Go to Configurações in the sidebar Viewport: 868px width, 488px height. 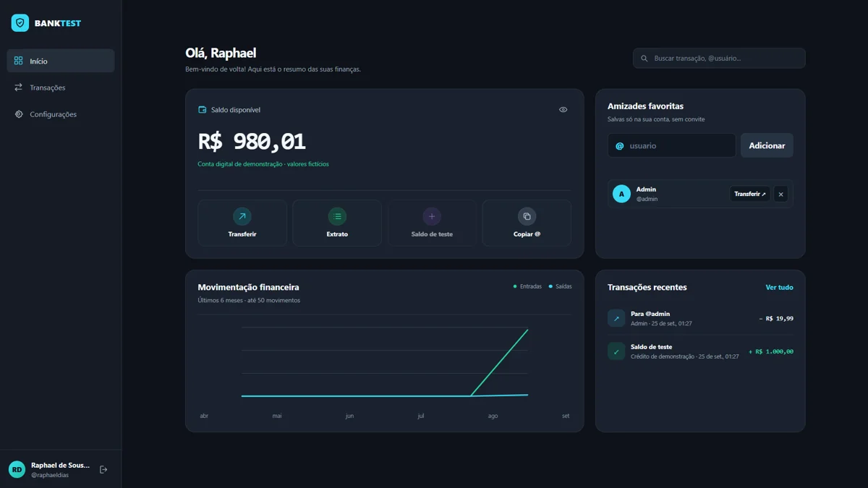[61, 114]
